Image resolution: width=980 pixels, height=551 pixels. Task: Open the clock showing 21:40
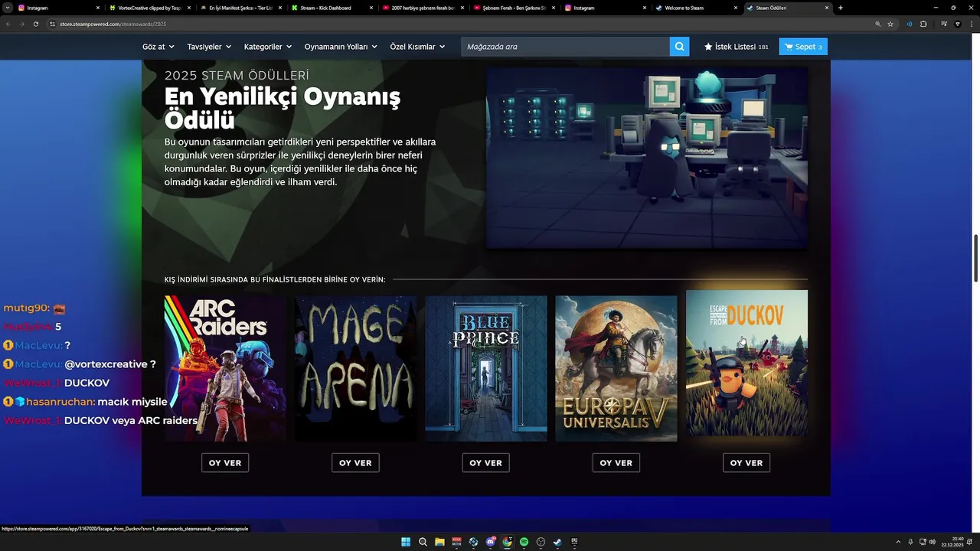pos(952,542)
